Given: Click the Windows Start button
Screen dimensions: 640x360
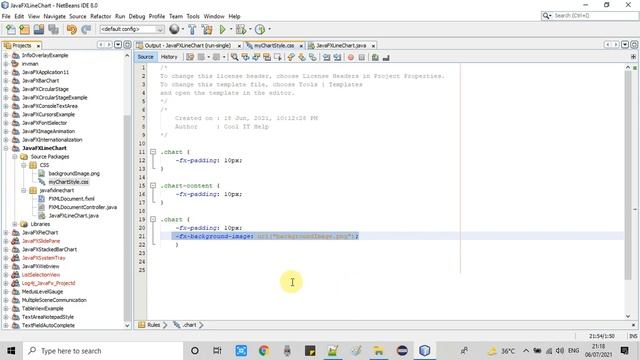Looking at the screenshot, I should click(11, 351).
